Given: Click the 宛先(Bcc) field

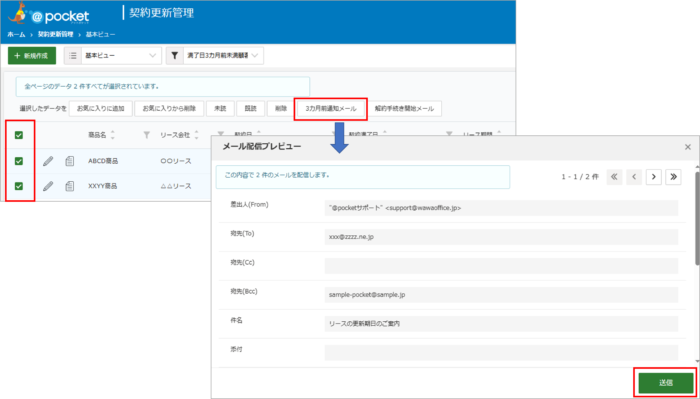Looking at the screenshot, I should pos(501,295).
